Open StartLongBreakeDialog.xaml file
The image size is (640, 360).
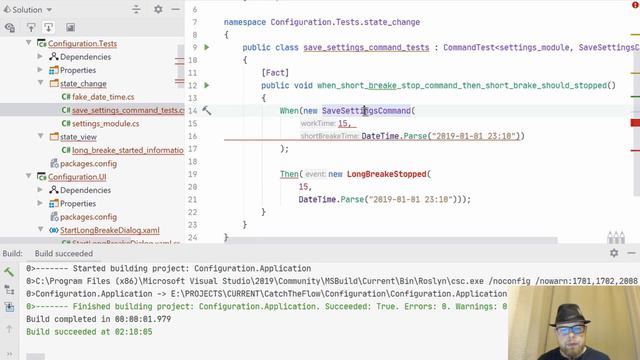click(x=109, y=230)
